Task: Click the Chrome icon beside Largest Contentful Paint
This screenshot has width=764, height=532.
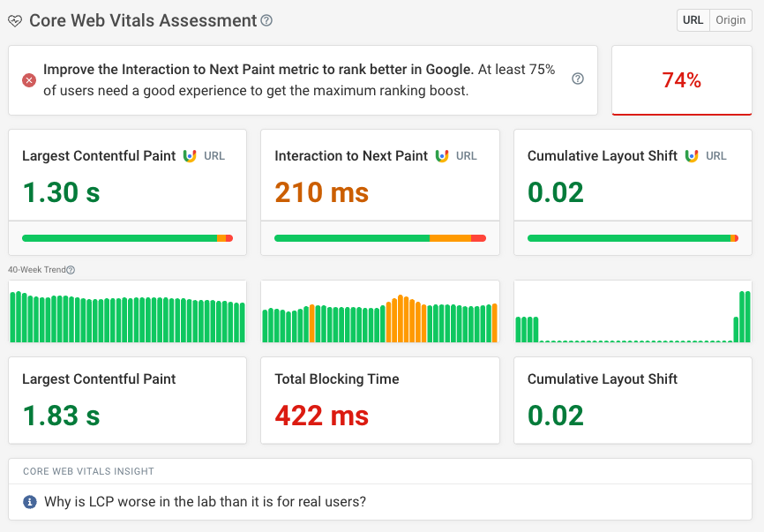Action: point(190,156)
